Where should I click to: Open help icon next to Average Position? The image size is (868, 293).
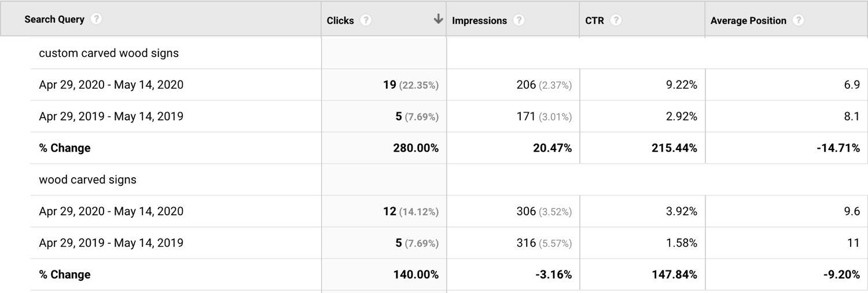pyautogui.click(x=799, y=20)
